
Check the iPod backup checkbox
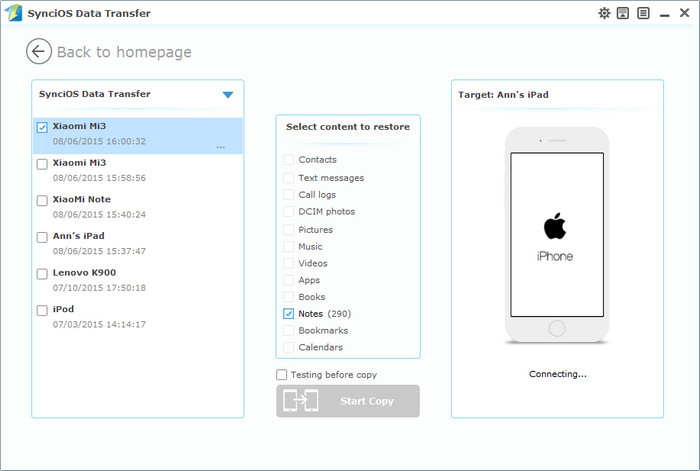coord(42,311)
